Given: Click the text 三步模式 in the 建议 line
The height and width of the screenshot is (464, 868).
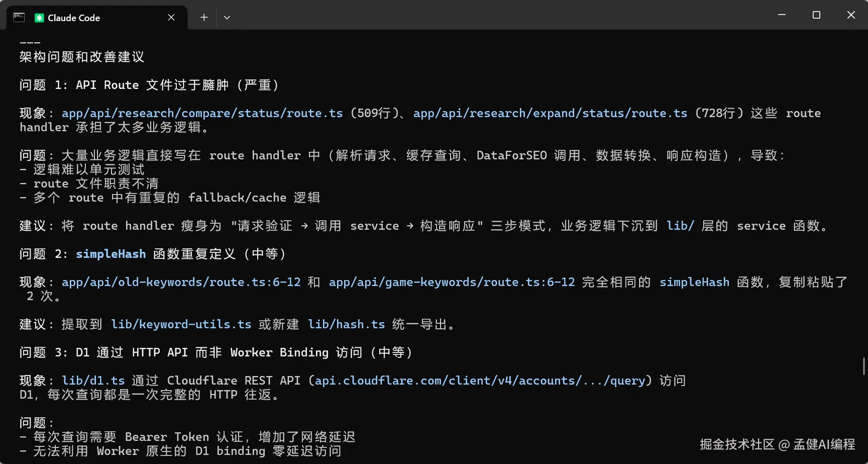Looking at the screenshot, I should pyautogui.click(x=518, y=226).
